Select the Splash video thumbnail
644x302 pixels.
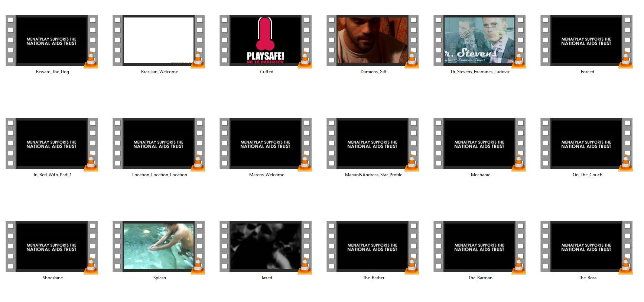[x=159, y=246]
